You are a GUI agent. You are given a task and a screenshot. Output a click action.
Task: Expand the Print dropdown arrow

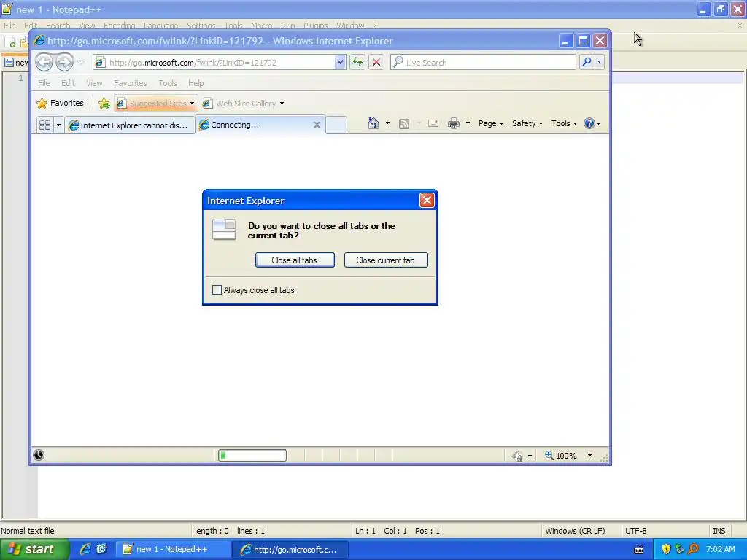click(468, 123)
